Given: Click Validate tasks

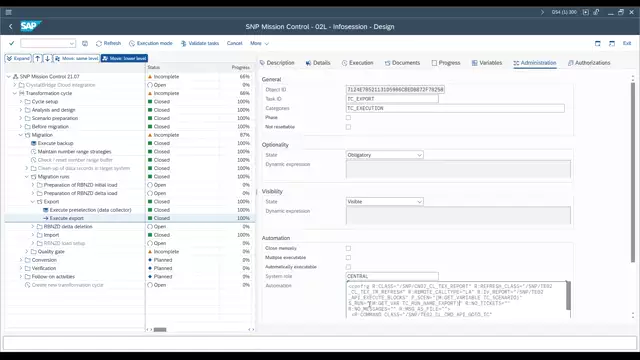Looking at the screenshot, I should coord(200,43).
